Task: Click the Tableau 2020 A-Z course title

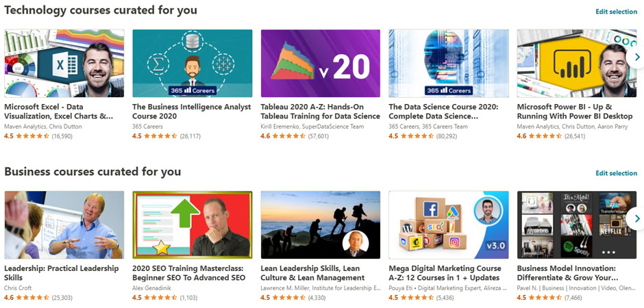Action: [320, 112]
